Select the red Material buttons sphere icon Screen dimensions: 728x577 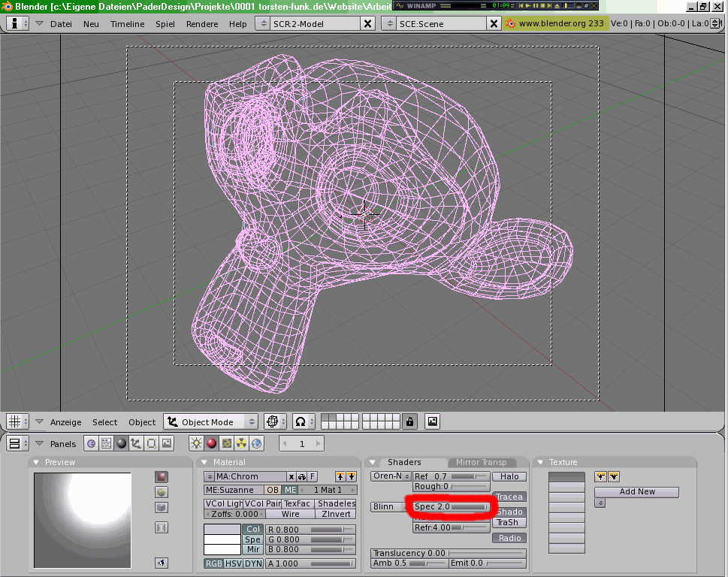(x=211, y=444)
